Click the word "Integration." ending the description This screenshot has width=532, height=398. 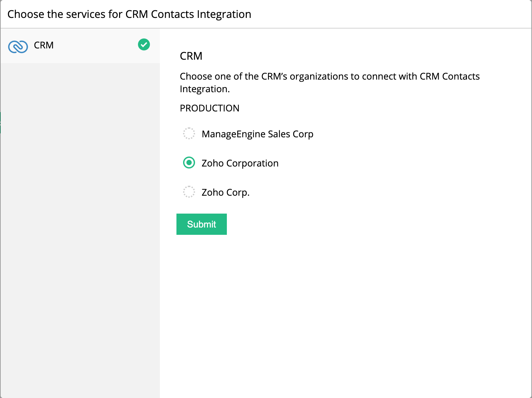pos(205,89)
